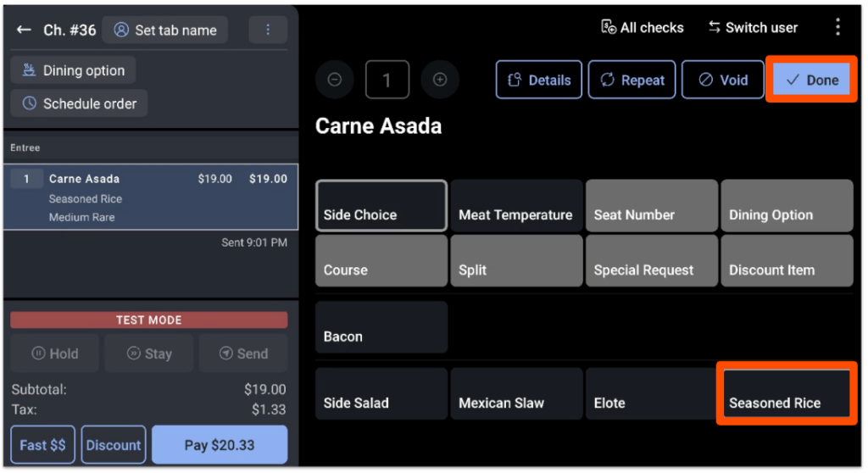The image size is (868, 473).
Task: Open the check's three-dot options menu
Action: (268, 30)
